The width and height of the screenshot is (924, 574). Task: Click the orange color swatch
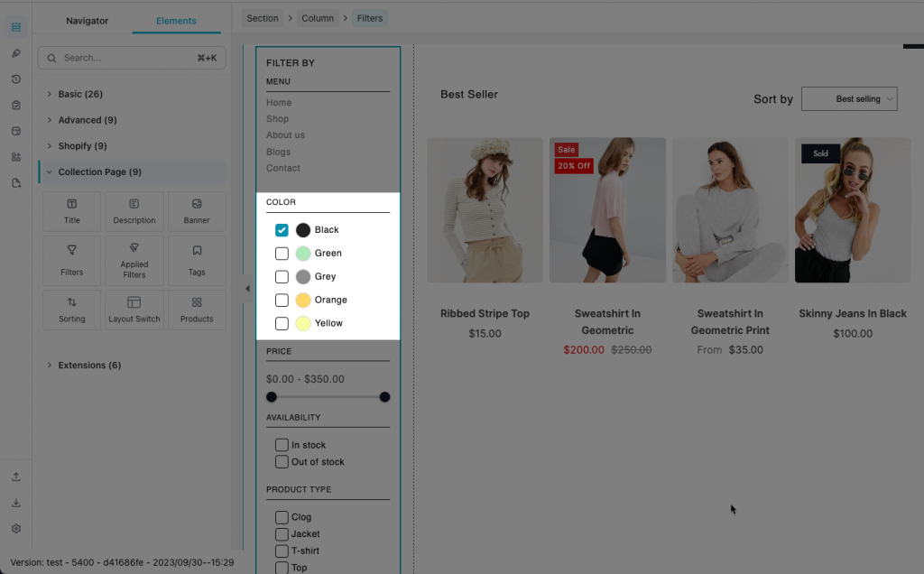tap(303, 300)
